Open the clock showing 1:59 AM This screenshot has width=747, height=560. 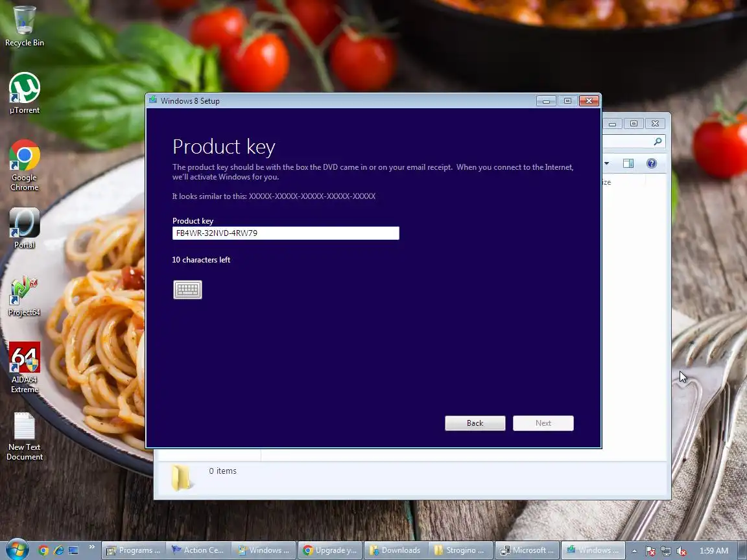[714, 550]
